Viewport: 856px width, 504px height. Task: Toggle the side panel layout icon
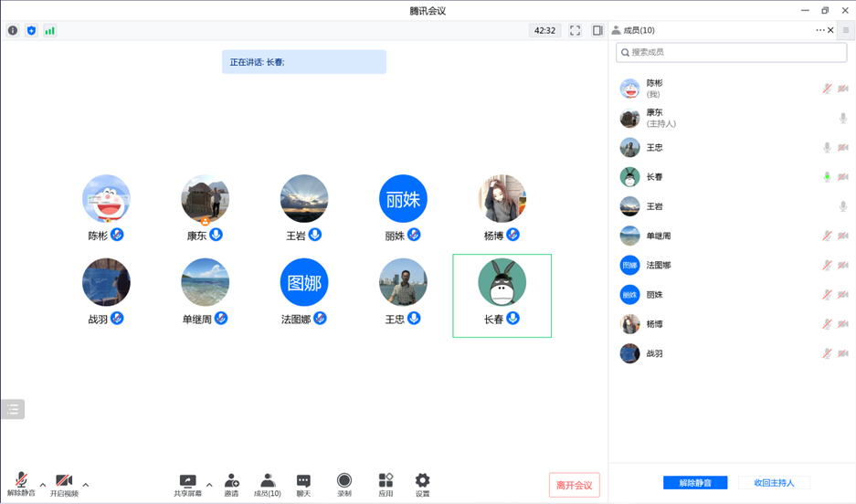coord(597,30)
